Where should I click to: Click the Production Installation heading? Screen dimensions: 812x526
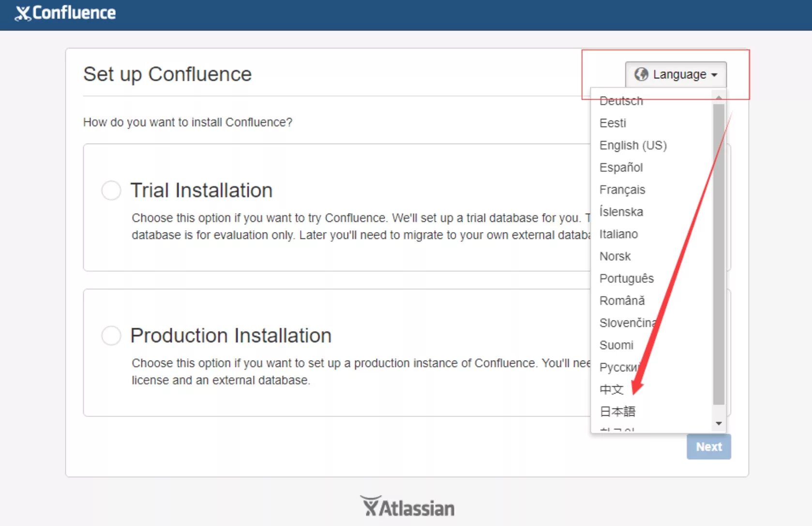tap(231, 335)
